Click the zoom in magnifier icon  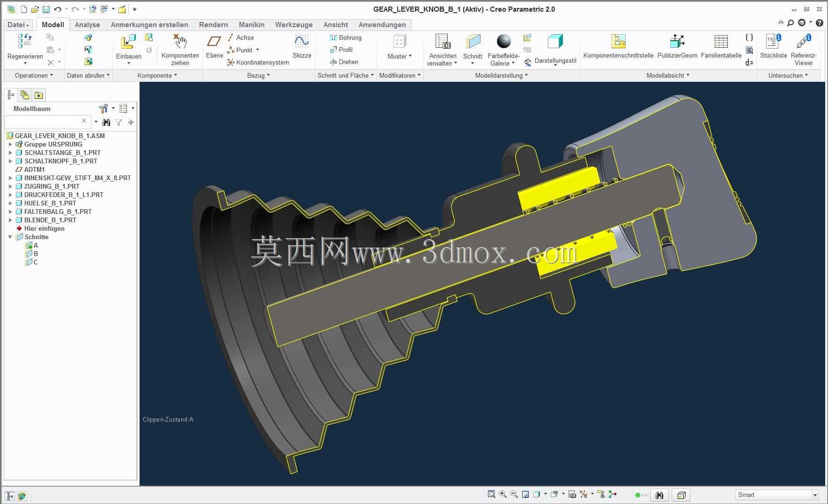point(503,494)
